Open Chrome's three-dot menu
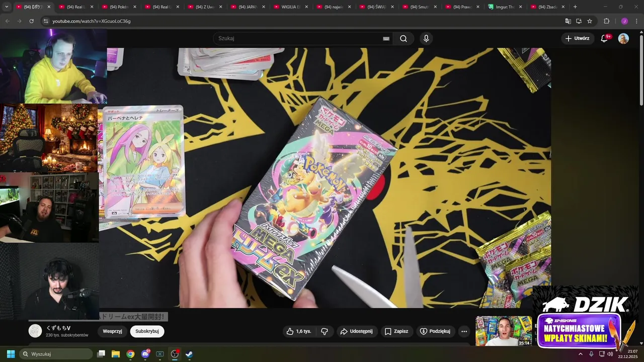 pos(637,21)
